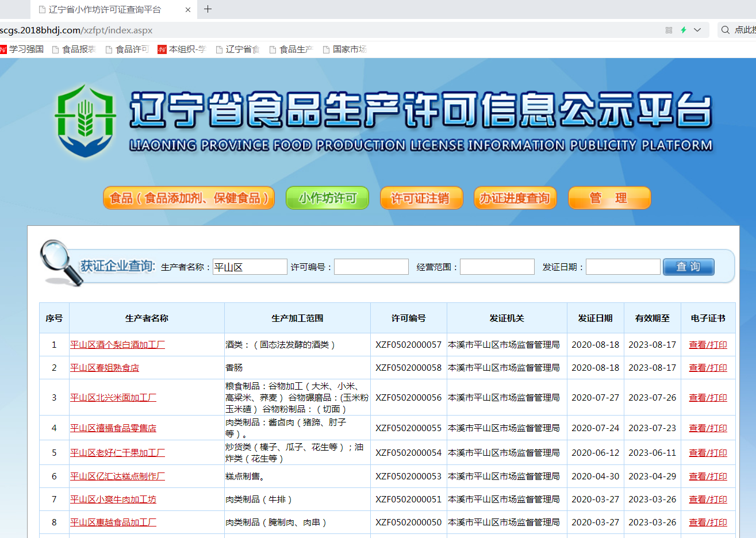Open 平山区老好仁干果加工厂 producer link
This screenshot has width=756, height=538.
click(117, 453)
